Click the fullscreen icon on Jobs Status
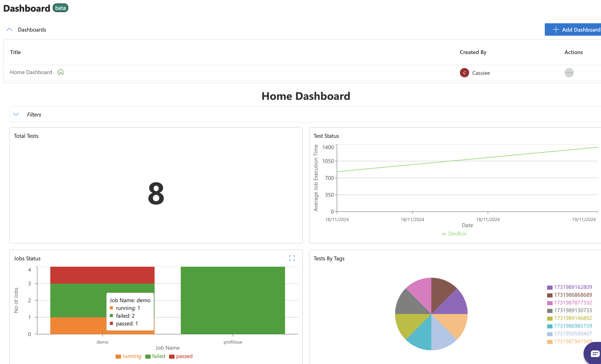 tap(292, 258)
